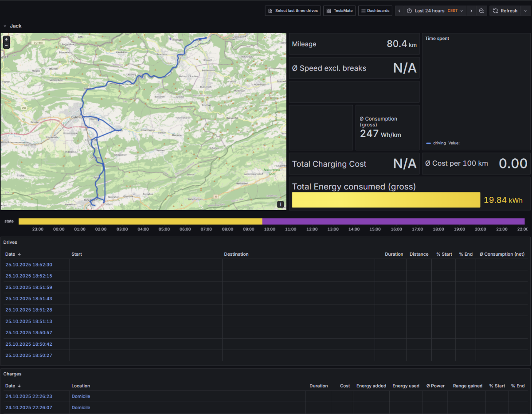Open the Dashboards menu
The image size is (532, 414).
pyautogui.click(x=375, y=11)
